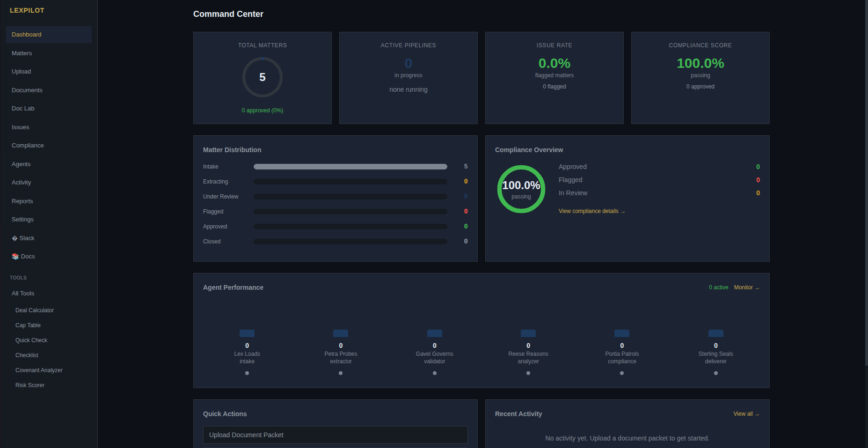
Task: Click status dot under Sterling Seals
Action: click(x=716, y=373)
